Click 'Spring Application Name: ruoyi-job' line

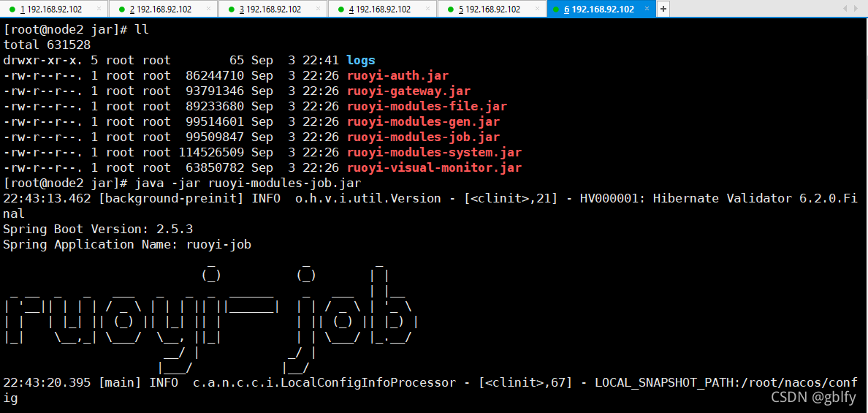tap(127, 244)
